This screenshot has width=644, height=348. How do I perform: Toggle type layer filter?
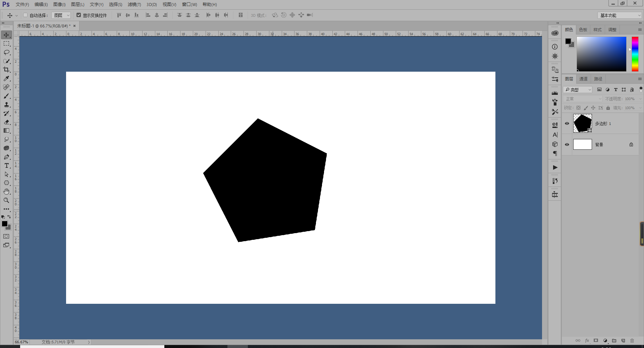615,89
